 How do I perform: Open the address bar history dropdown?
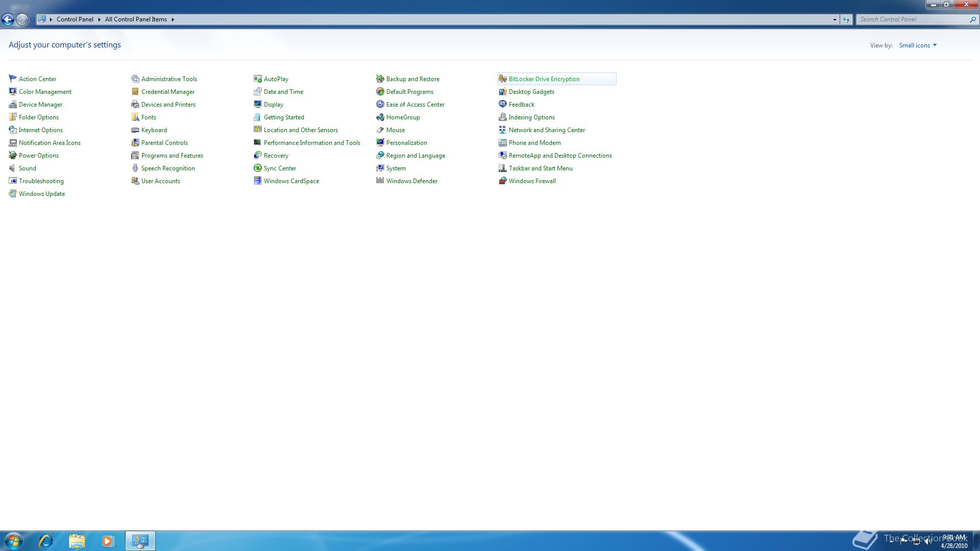click(x=835, y=19)
